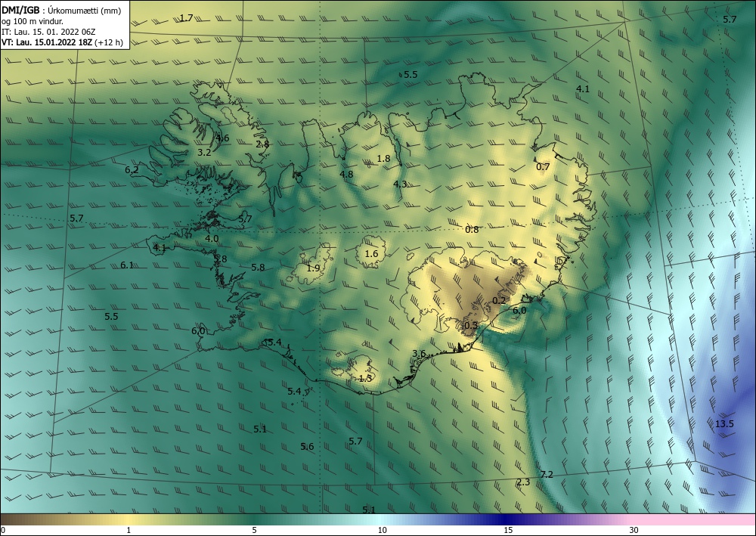Click the scale tick label 30
Viewport: 756px width, 536px height.
pyautogui.click(x=634, y=531)
